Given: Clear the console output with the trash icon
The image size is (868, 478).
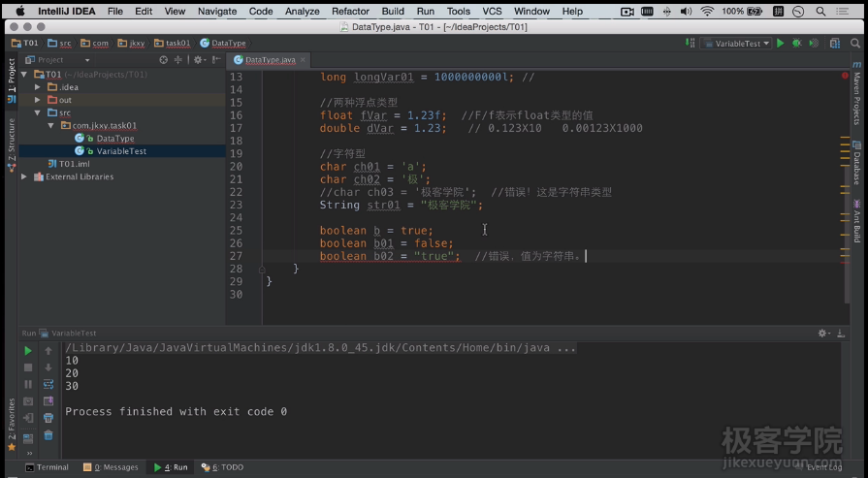Looking at the screenshot, I should (48, 435).
